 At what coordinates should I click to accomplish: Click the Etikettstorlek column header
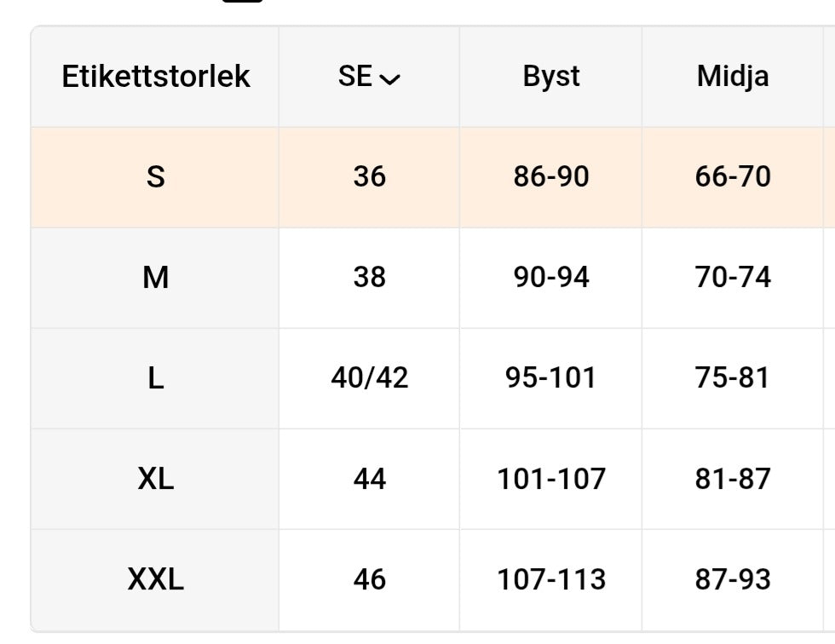pyautogui.click(x=155, y=77)
